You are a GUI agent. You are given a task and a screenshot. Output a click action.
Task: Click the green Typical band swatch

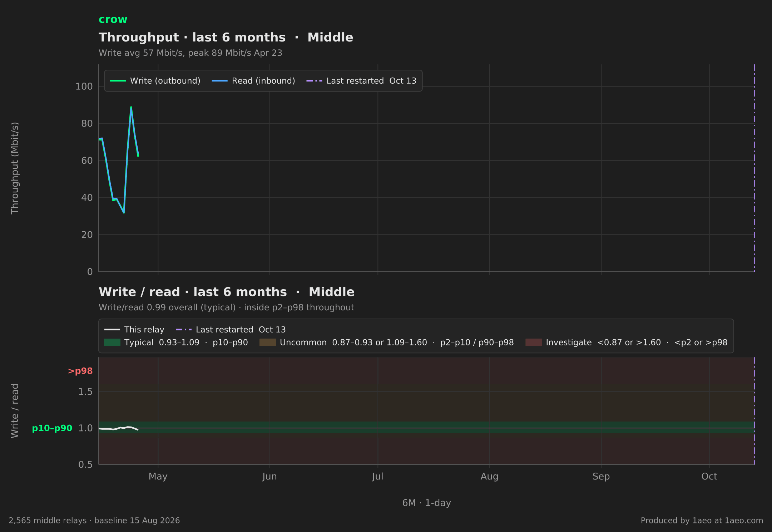112,343
